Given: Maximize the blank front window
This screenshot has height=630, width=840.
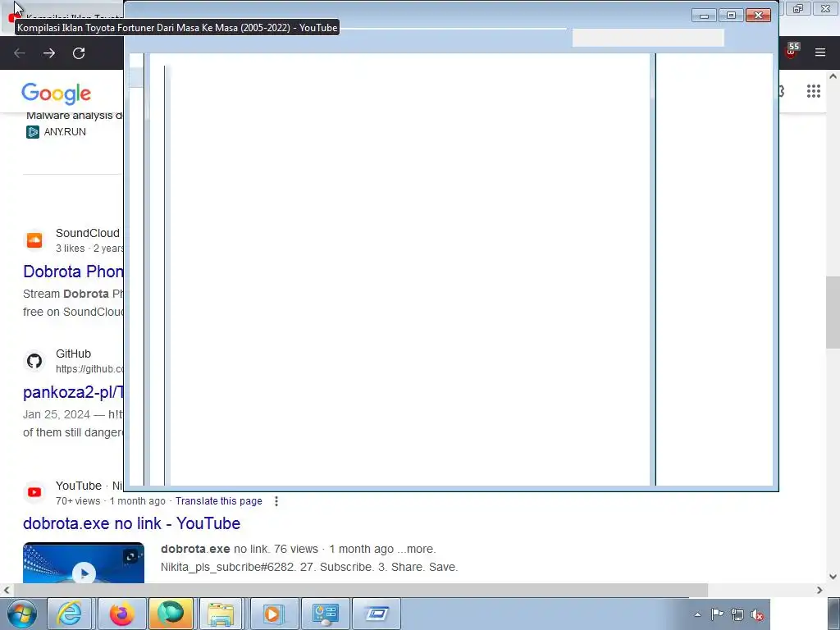Looking at the screenshot, I should pyautogui.click(x=731, y=16).
